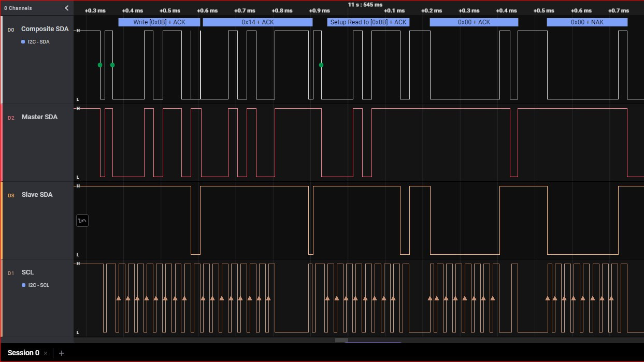The width and height of the screenshot is (644, 362).
Task: Click the '0x00 + ACK' decoded bubble
Action: [474, 22]
